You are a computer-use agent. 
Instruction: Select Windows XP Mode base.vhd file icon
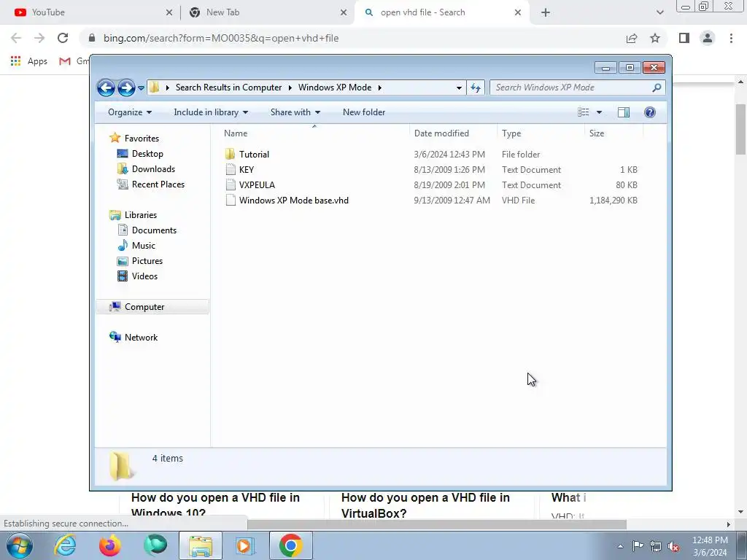coord(231,200)
